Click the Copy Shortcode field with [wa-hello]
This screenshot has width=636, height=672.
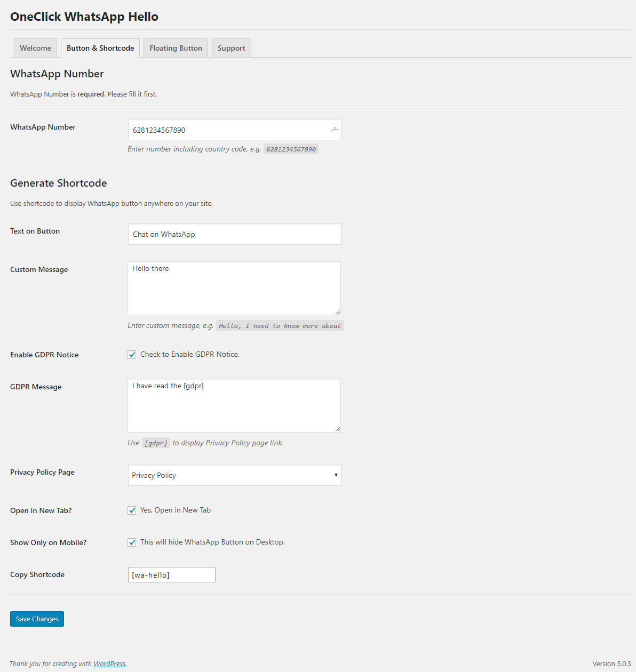click(x=172, y=574)
